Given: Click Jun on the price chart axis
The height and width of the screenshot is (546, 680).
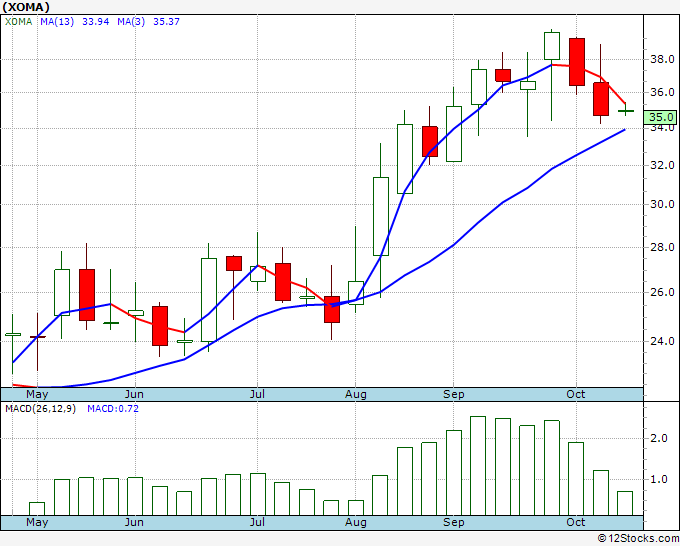Looking at the screenshot, I should (x=134, y=394).
